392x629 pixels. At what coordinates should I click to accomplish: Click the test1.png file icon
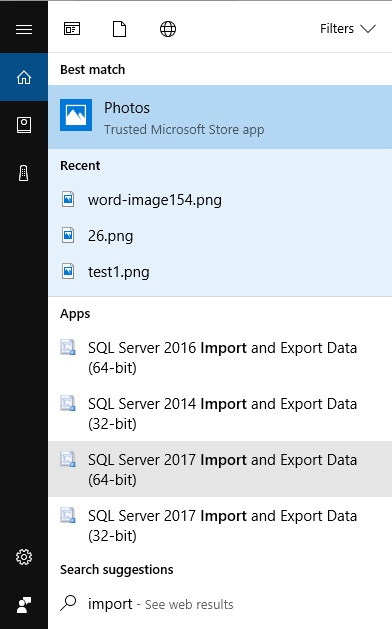[x=68, y=271]
